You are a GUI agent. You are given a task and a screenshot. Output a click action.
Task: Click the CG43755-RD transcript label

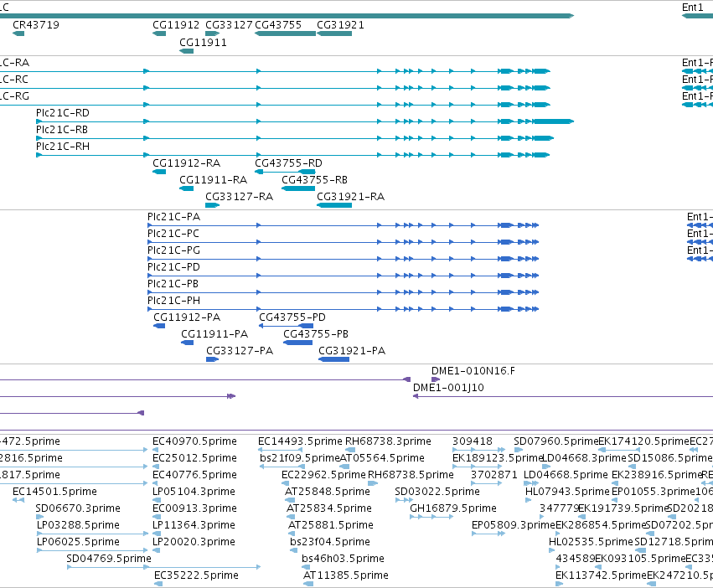(288, 163)
